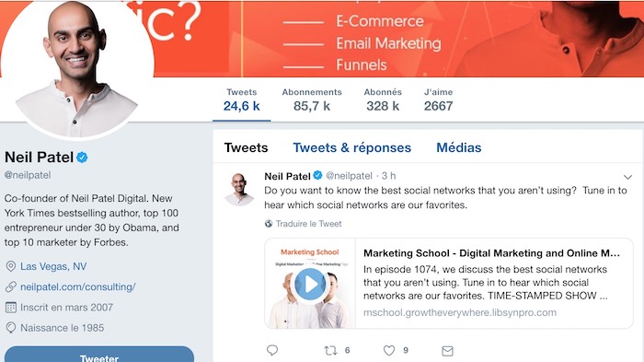Open the J'aime 2667 likes

438,100
